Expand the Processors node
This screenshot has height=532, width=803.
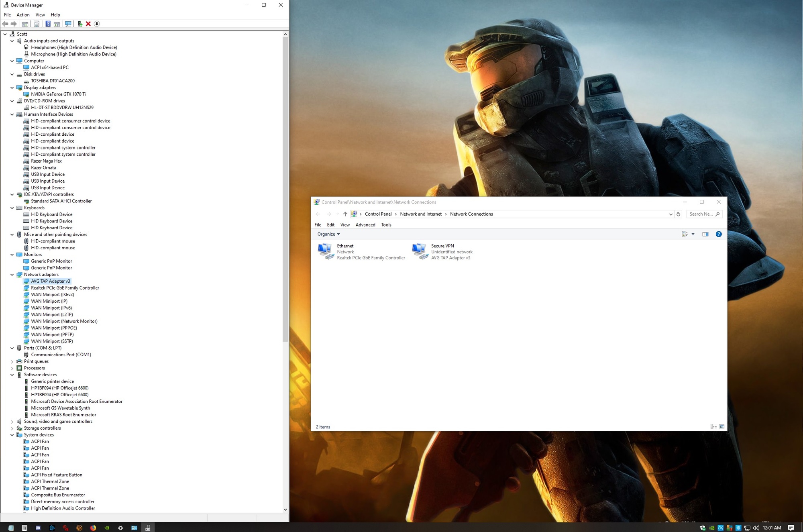[x=12, y=368]
